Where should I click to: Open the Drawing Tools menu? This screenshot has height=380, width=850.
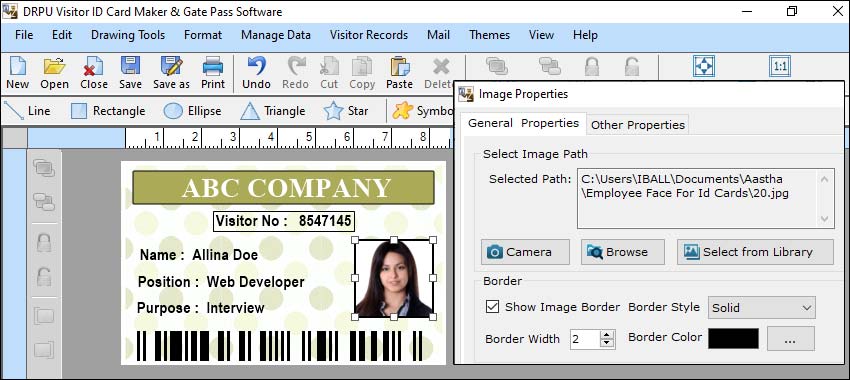(128, 35)
